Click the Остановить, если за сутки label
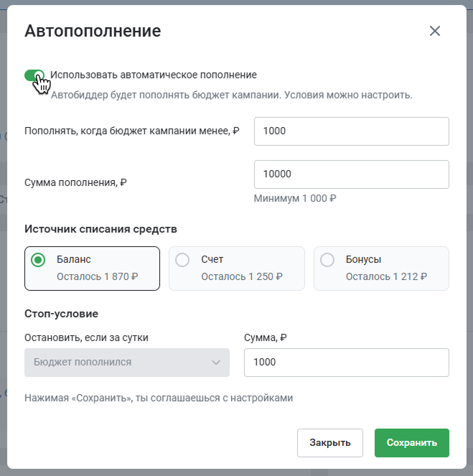This screenshot has width=473, height=476. click(86, 337)
